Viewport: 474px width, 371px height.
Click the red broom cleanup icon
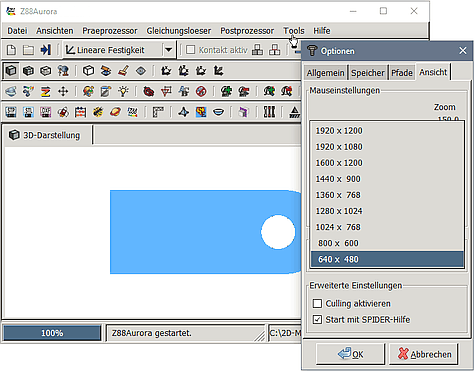tap(123, 71)
